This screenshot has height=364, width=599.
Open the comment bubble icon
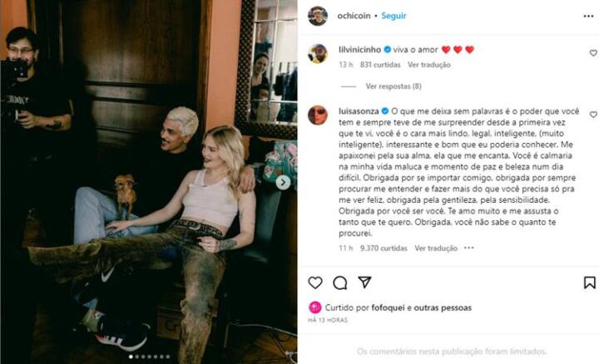pyautogui.click(x=339, y=283)
